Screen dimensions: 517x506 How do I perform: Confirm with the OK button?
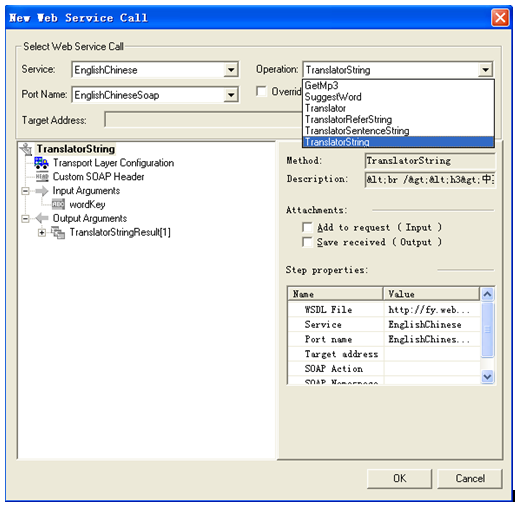(399, 479)
